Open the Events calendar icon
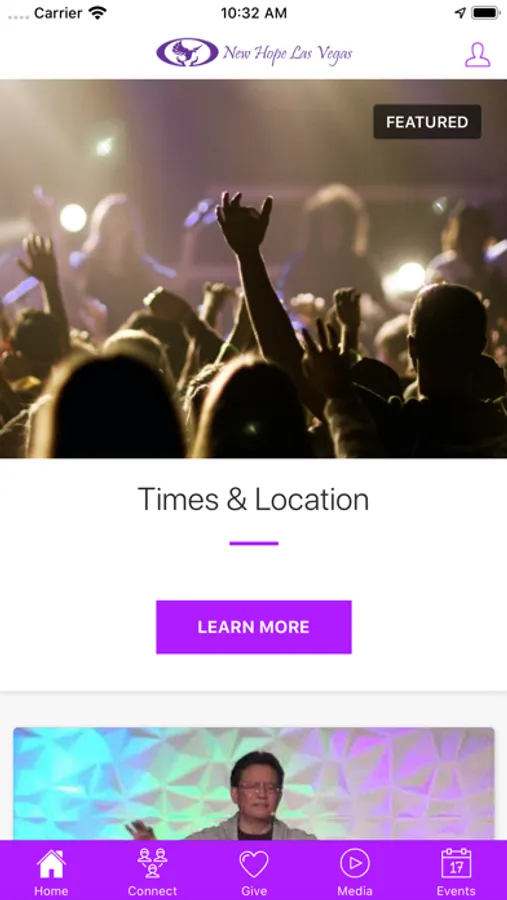 coord(456,863)
